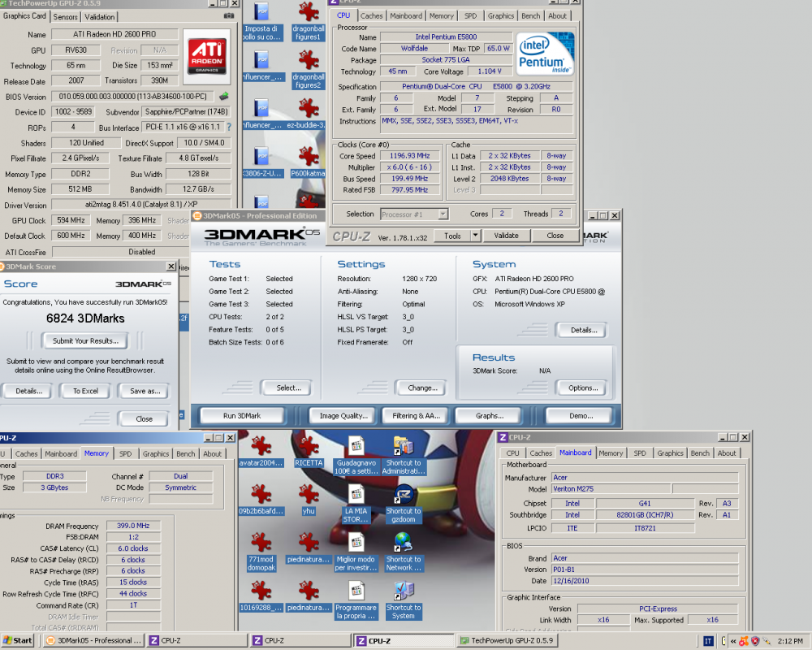Click Validate in the CPU-Z window
Image resolution: width=812 pixels, height=650 pixels.
[x=506, y=235]
